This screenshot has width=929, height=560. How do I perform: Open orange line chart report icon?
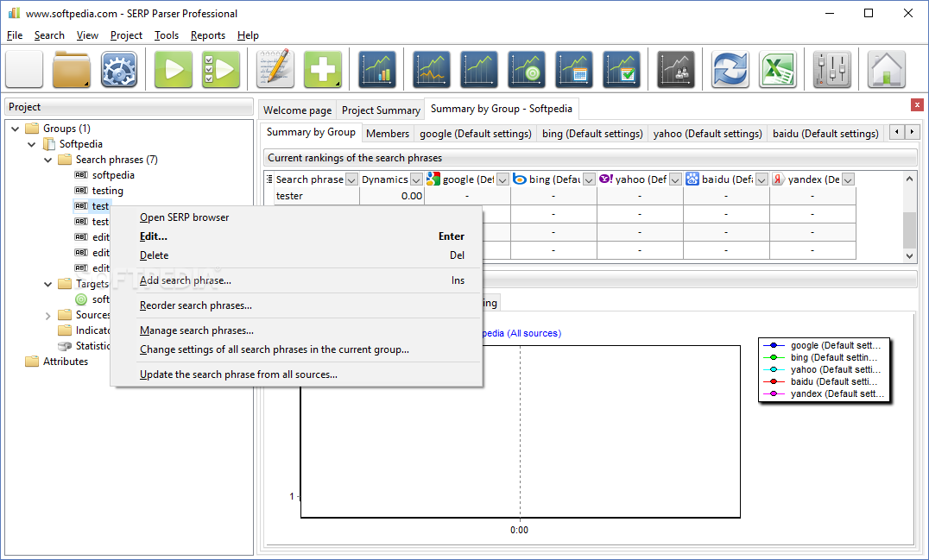coord(432,69)
